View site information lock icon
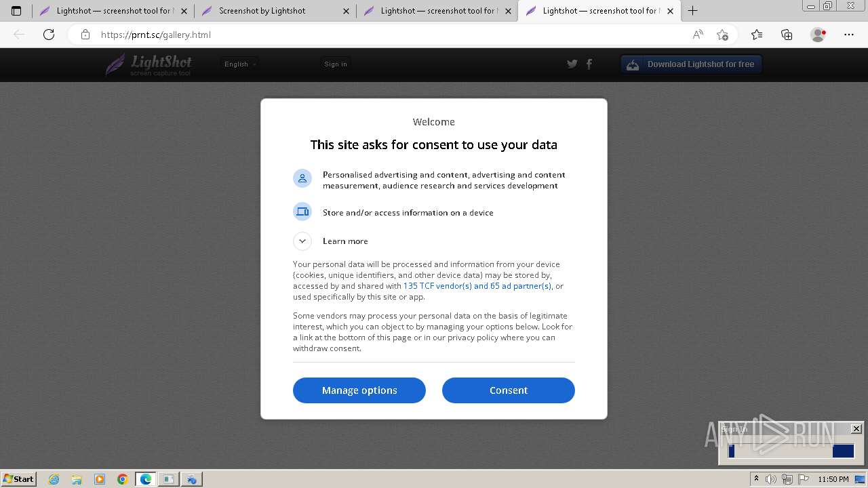 point(85,35)
